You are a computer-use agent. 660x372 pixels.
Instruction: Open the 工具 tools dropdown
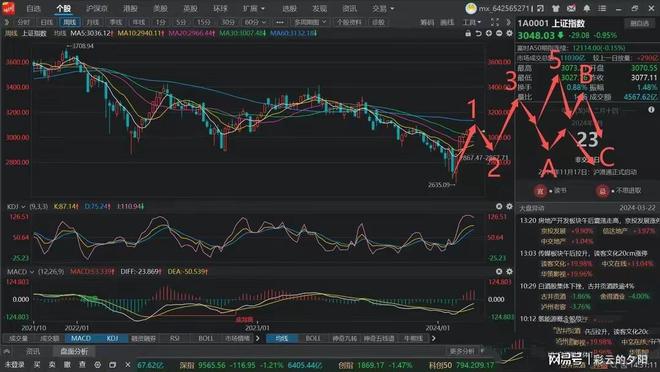472,22
